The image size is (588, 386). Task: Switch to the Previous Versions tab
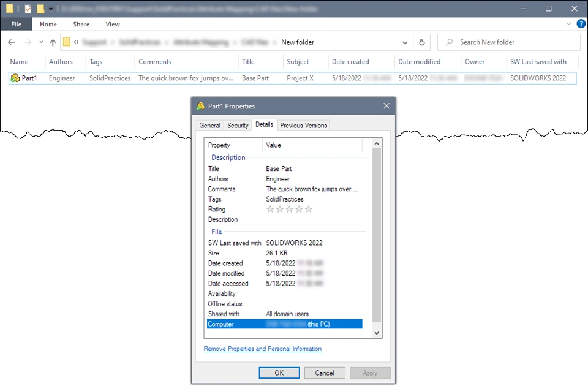coord(303,125)
